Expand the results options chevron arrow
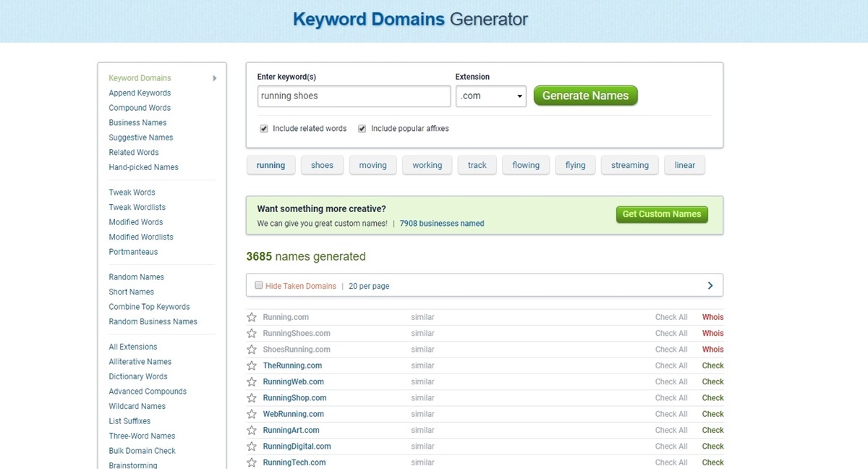The image size is (868, 469). pos(710,286)
